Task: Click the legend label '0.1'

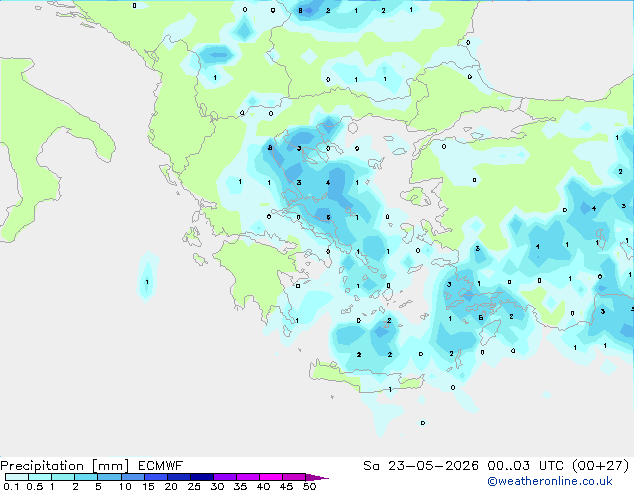Action: [11, 486]
